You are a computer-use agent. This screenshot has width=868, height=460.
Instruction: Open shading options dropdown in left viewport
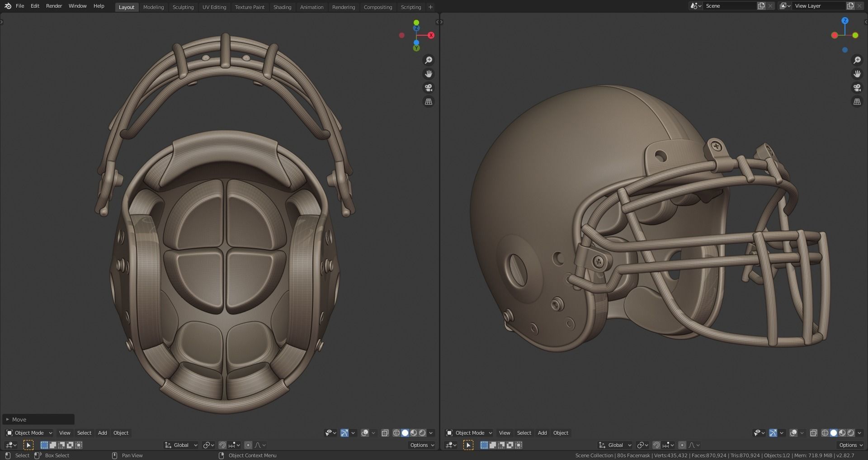[x=431, y=433]
